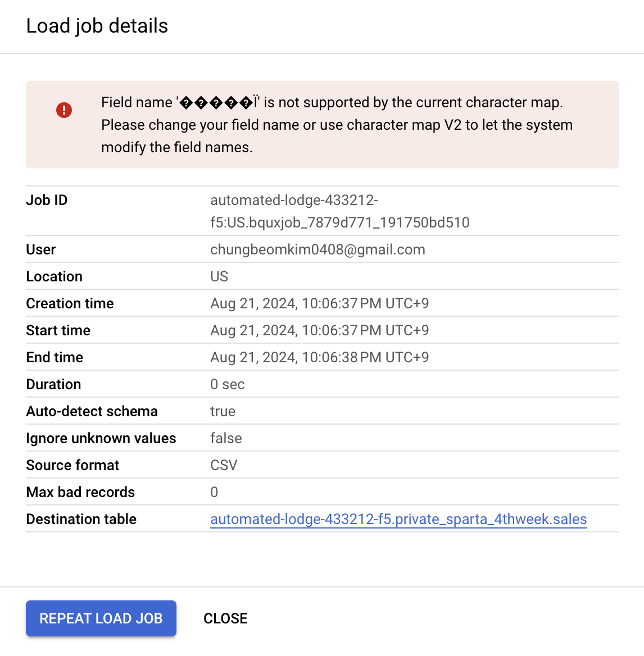644x656 pixels.
Task: Click the Ignore unknown values value false
Action: (226, 438)
